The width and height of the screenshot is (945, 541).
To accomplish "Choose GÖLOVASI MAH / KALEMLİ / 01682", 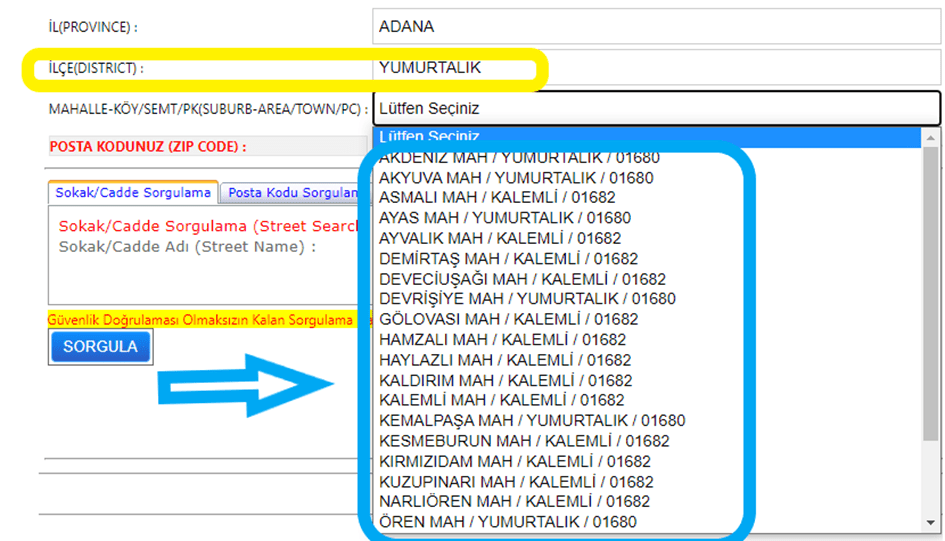I will coord(508,319).
